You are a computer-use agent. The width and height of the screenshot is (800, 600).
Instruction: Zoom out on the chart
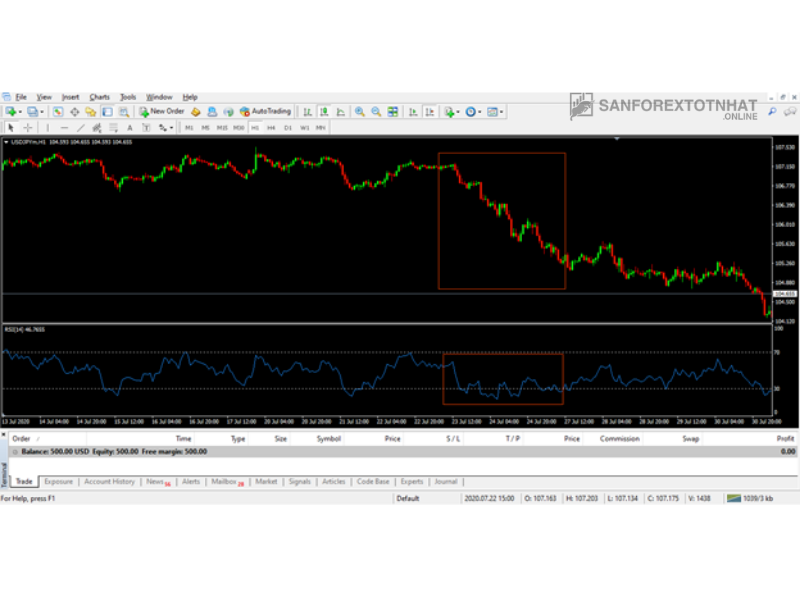coord(376,112)
